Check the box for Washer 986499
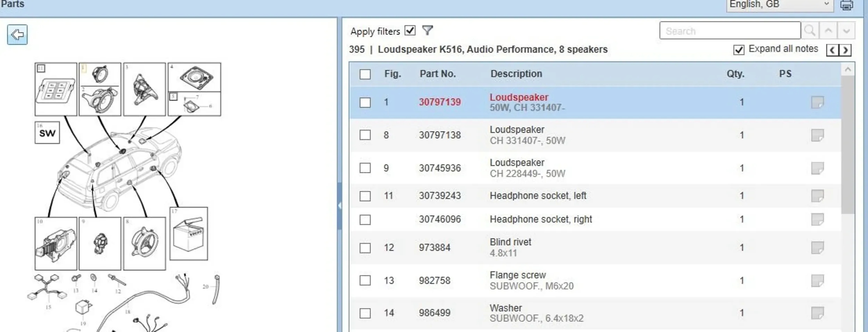This screenshot has width=868, height=332. [x=365, y=313]
